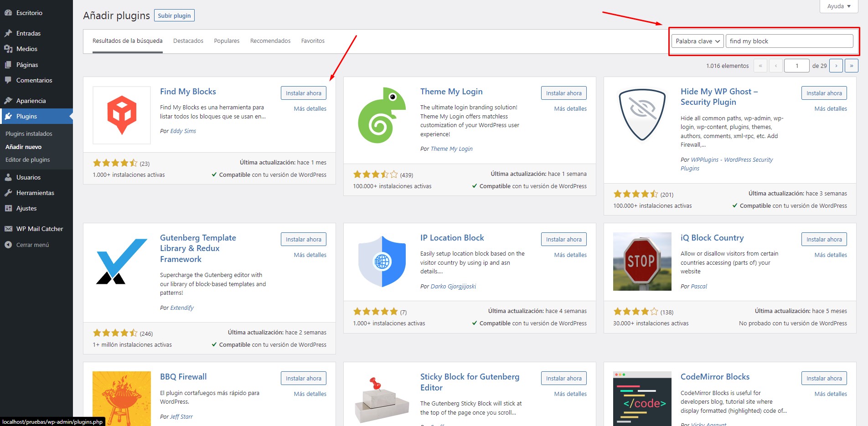Screen dimensions: 868x426
Task: Switch to Recomendados tab
Action: [270, 41]
